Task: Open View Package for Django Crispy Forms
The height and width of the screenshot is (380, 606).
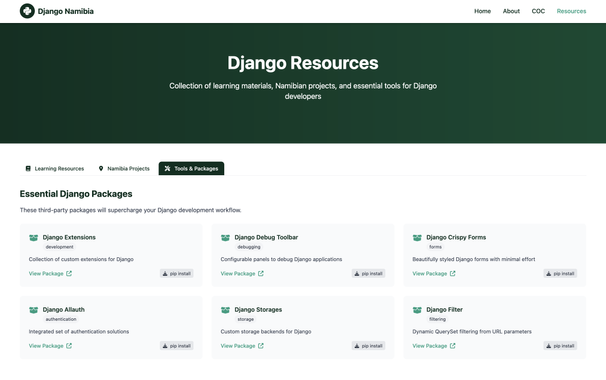Action: (x=434, y=274)
